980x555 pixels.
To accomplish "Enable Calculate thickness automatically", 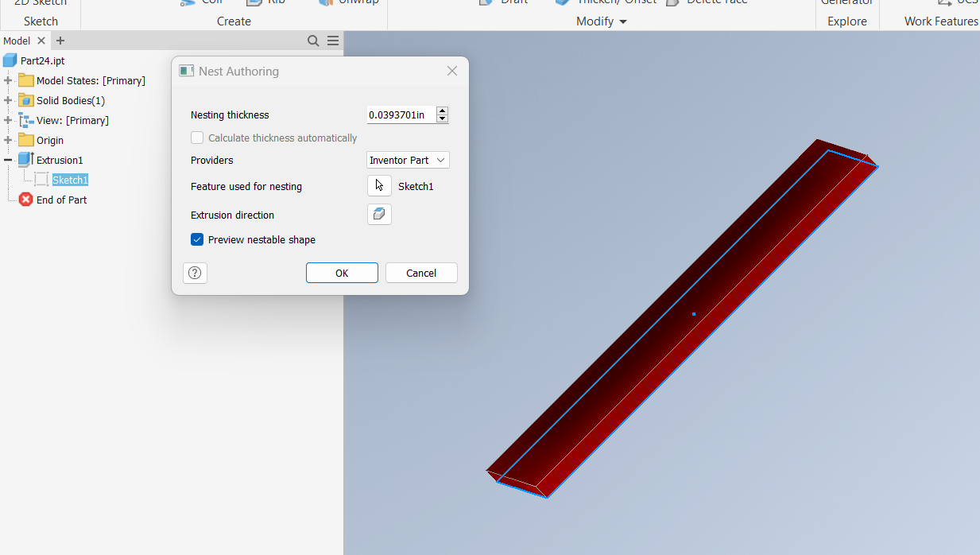I will [196, 137].
